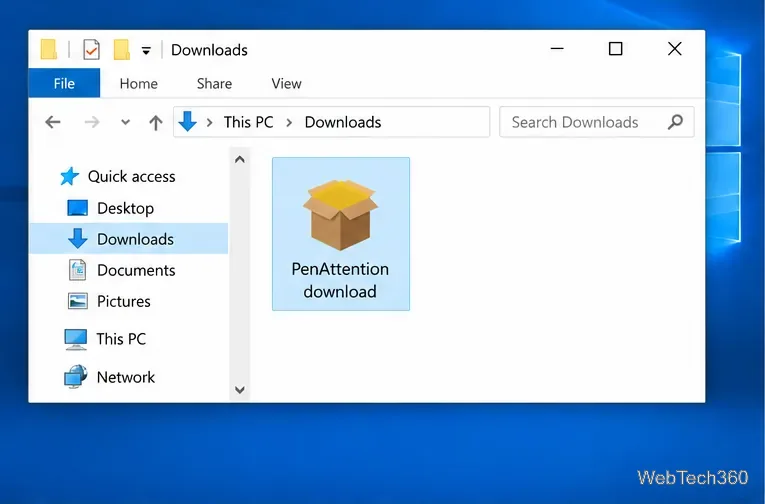Go up one level with up arrow
765x504 pixels.
tap(156, 122)
